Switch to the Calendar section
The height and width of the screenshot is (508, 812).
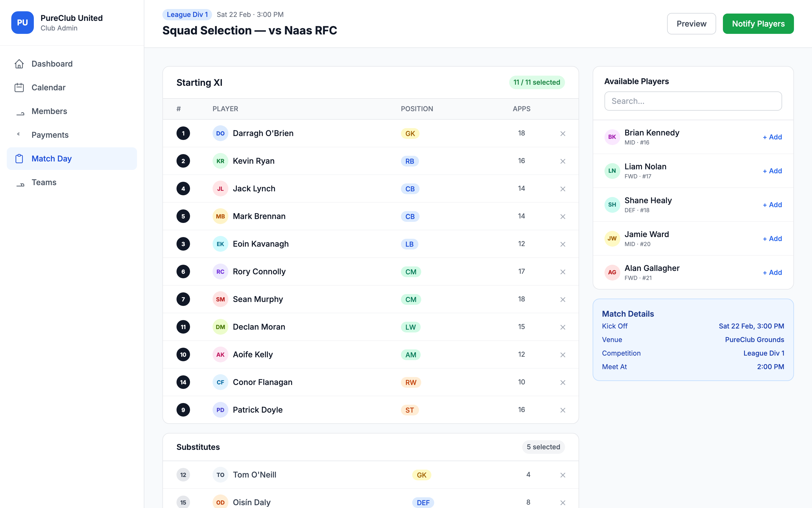click(x=72, y=87)
